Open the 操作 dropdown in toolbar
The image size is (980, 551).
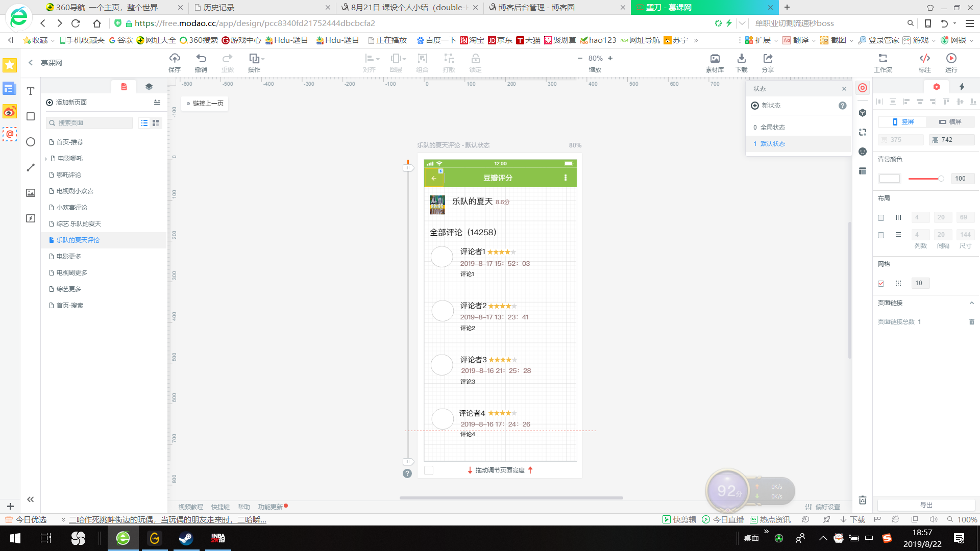pos(255,59)
